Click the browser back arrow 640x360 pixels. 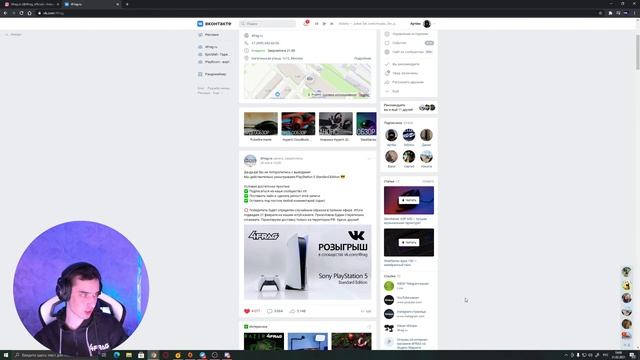(x=5, y=13)
